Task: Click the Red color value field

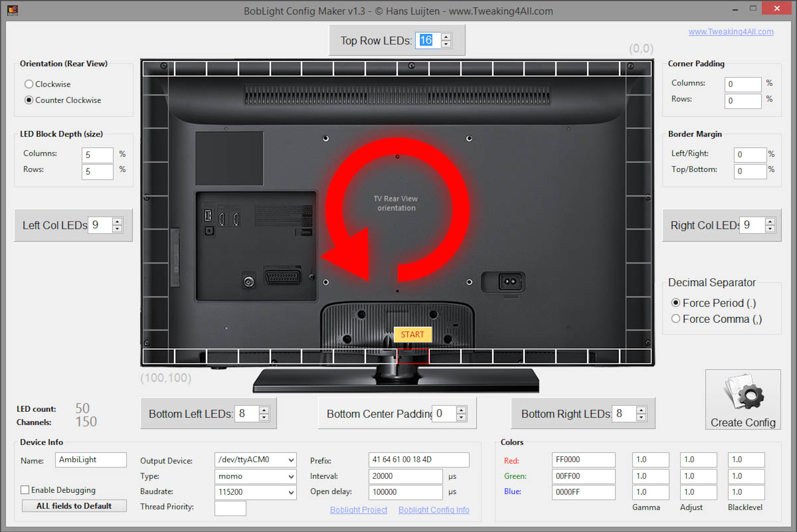Action: (x=583, y=460)
